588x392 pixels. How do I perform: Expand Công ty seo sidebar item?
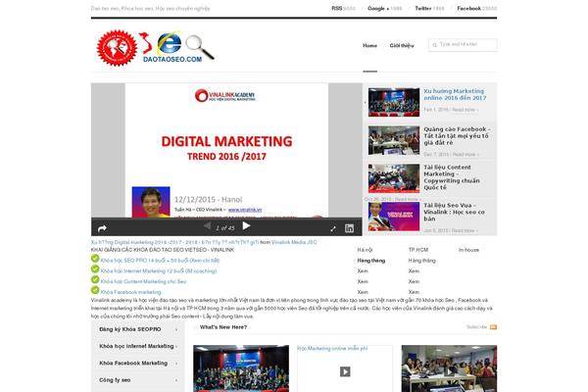(138, 380)
